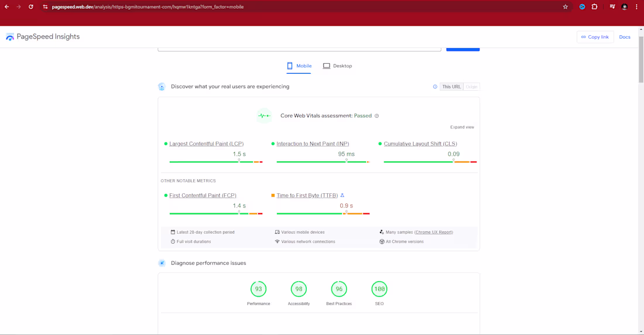Click the CLS distribution bar
The height and width of the screenshot is (335, 644).
click(430, 162)
